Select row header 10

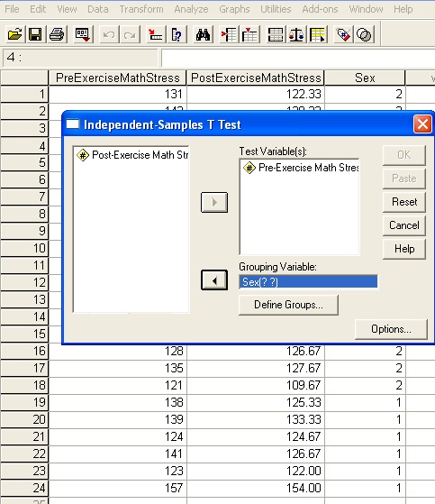24,248
